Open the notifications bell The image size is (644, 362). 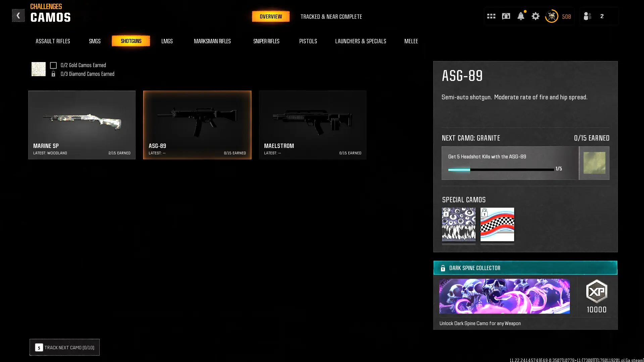[x=521, y=16]
